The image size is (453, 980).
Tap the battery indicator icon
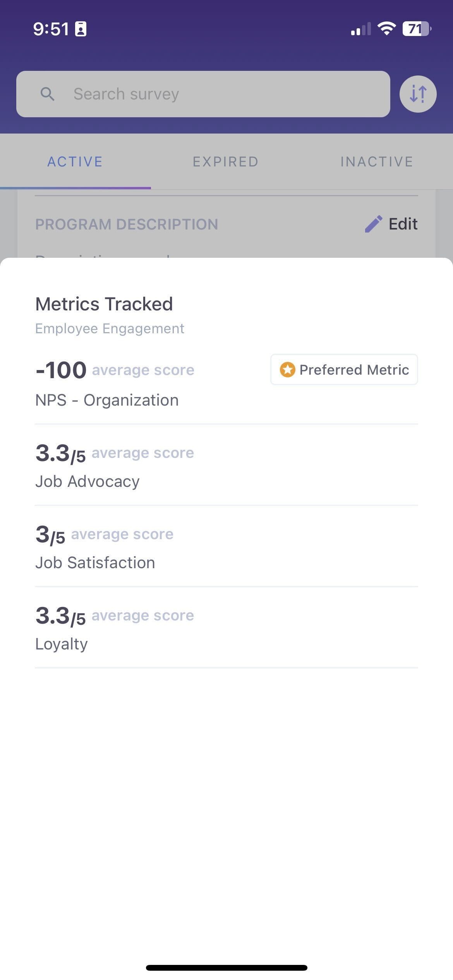(417, 29)
